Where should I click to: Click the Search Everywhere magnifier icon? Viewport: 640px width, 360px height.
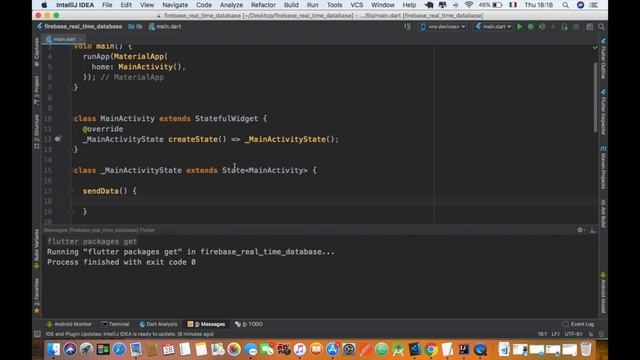(601, 27)
